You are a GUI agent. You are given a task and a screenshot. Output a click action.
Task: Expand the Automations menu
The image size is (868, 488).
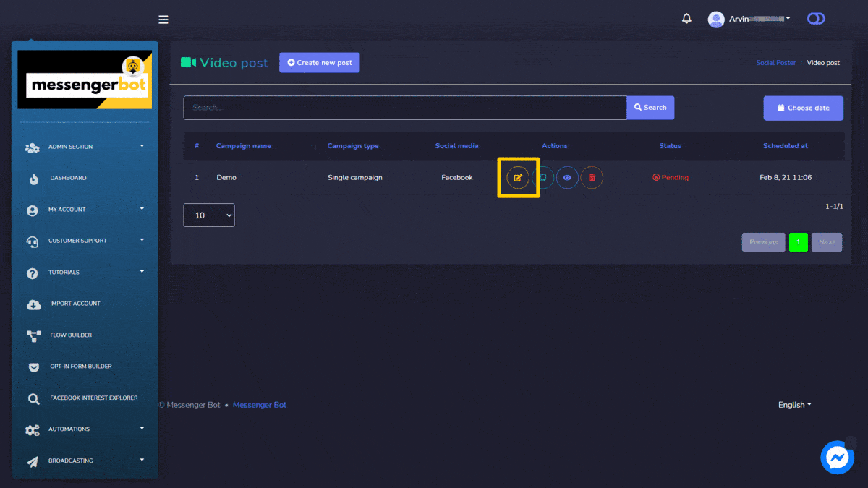tap(85, 429)
